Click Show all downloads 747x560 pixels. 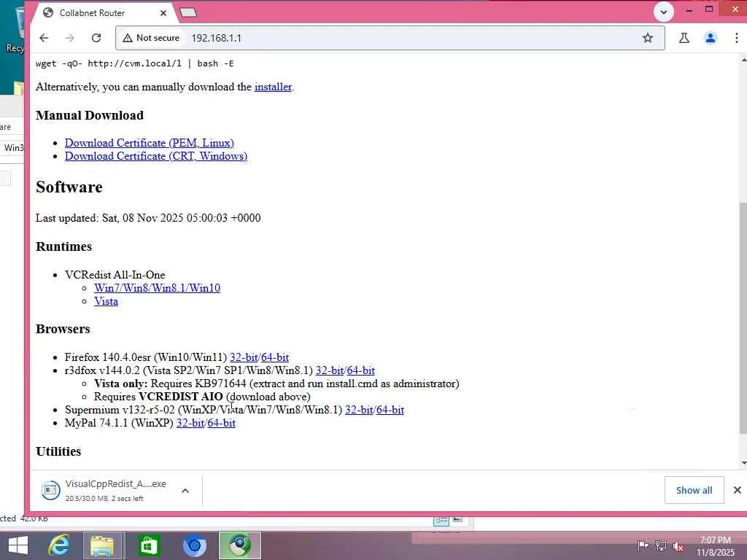click(x=694, y=490)
